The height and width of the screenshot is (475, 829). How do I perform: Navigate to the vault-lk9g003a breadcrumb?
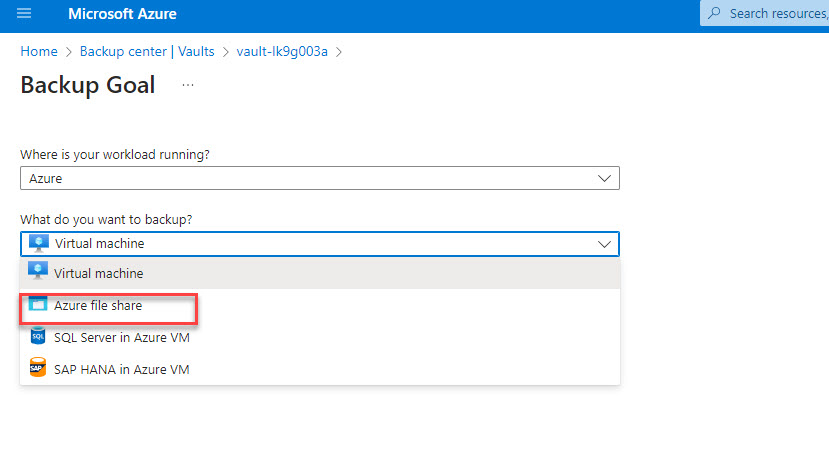tap(282, 51)
